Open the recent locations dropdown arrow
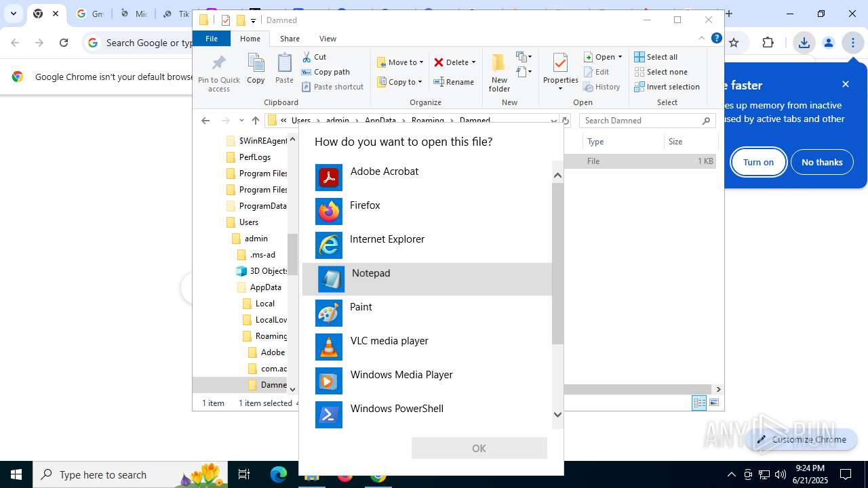This screenshot has height=488, width=868. point(241,121)
